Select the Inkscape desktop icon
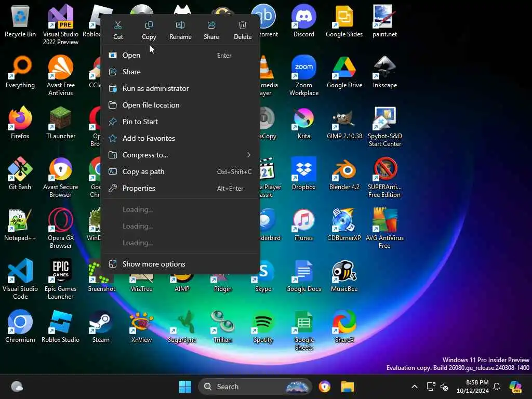 (x=384, y=72)
